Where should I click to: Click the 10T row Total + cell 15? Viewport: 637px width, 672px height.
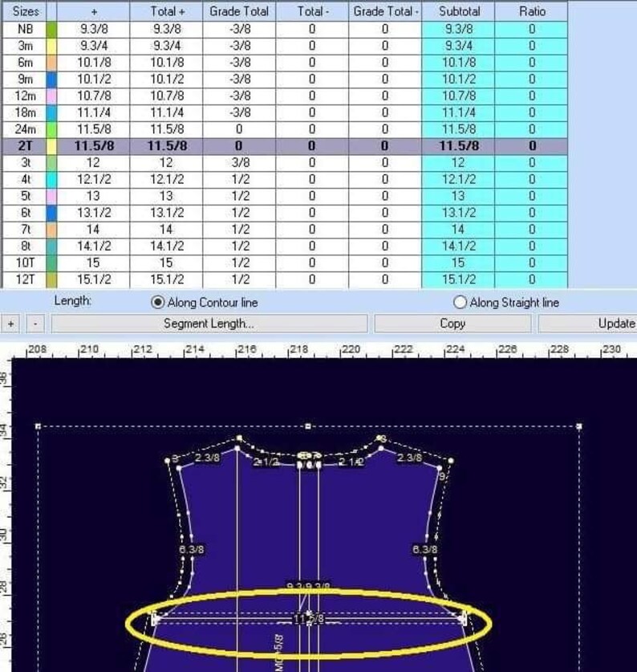(x=167, y=263)
